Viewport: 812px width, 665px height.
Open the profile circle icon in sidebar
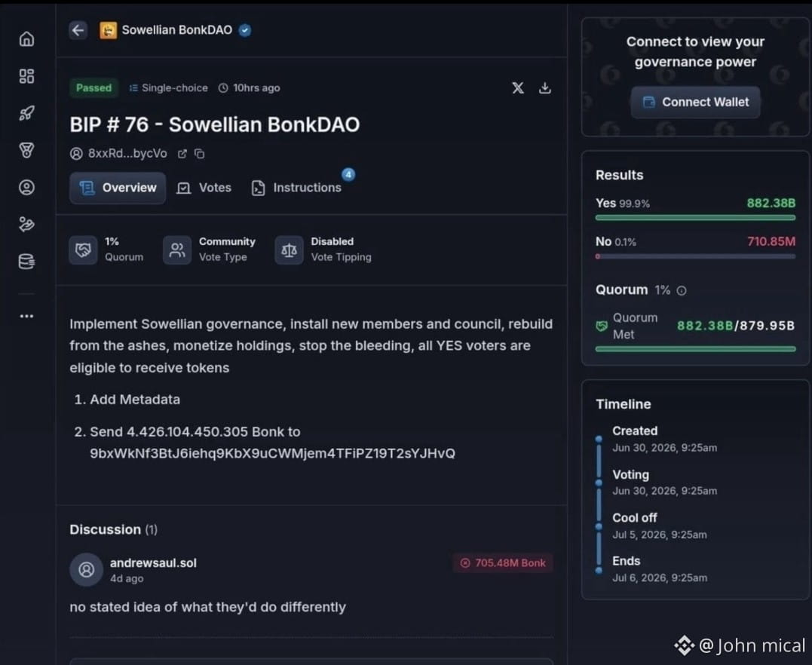tap(26, 187)
